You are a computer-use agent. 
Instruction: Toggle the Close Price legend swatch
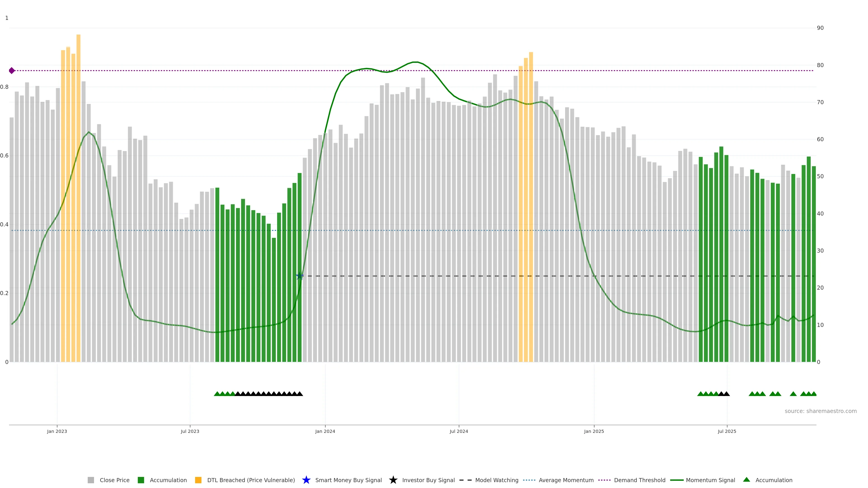tap(91, 480)
